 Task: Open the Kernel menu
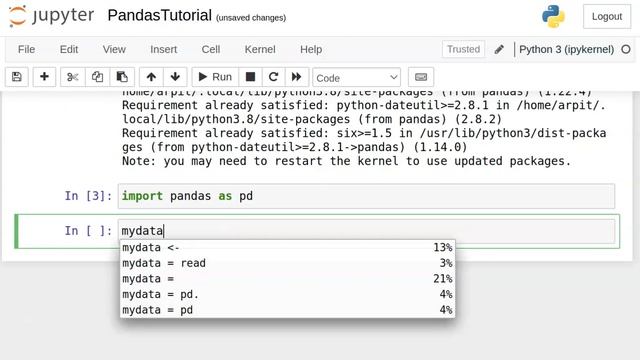260,49
